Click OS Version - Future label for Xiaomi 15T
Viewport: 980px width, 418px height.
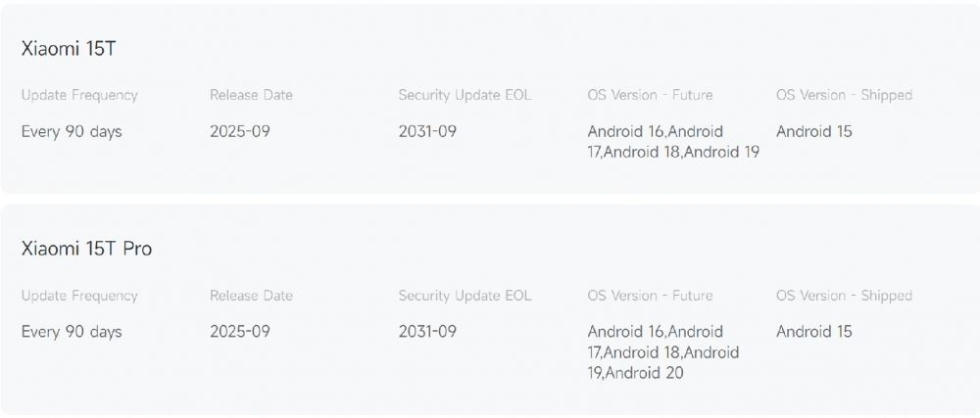650,95
